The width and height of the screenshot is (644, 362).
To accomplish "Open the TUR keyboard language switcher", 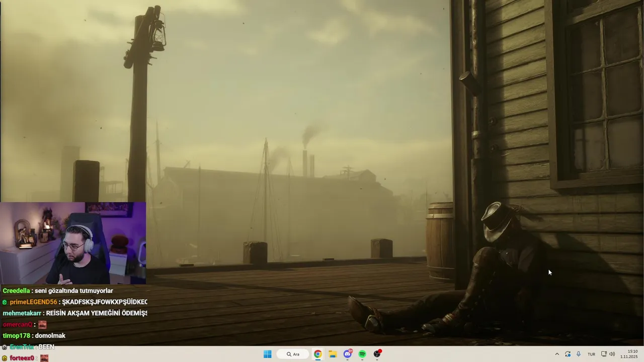I will (592, 354).
